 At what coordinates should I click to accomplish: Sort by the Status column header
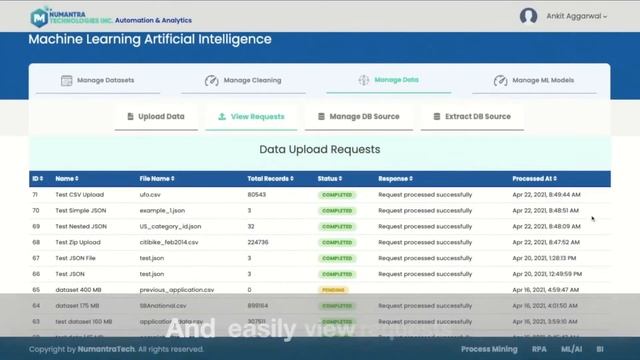330,179
